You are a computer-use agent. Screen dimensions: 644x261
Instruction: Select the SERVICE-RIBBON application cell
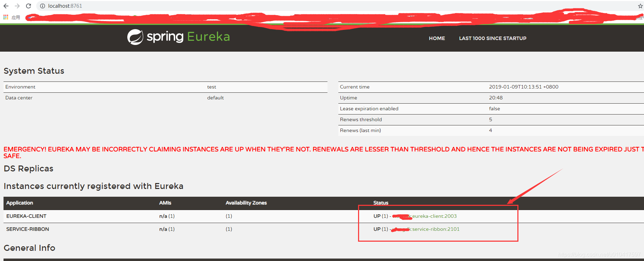click(x=28, y=229)
